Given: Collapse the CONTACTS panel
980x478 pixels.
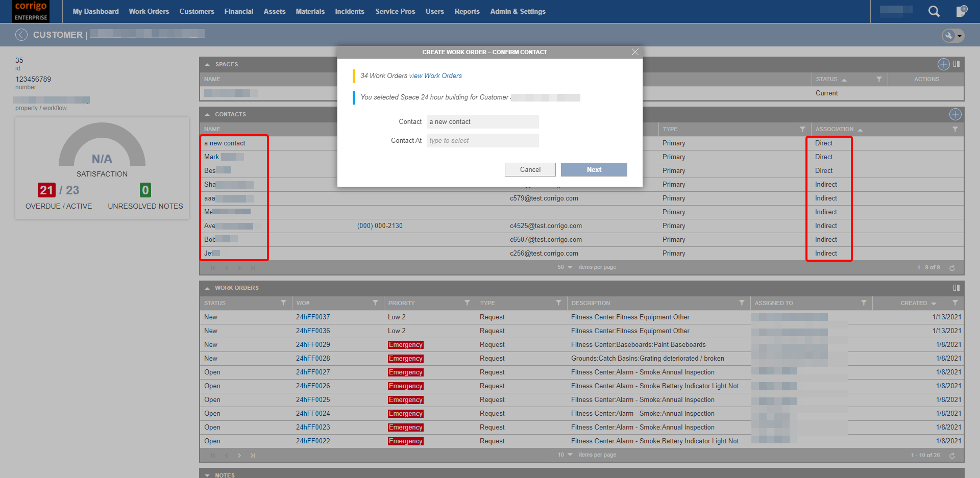Looking at the screenshot, I should (x=207, y=114).
